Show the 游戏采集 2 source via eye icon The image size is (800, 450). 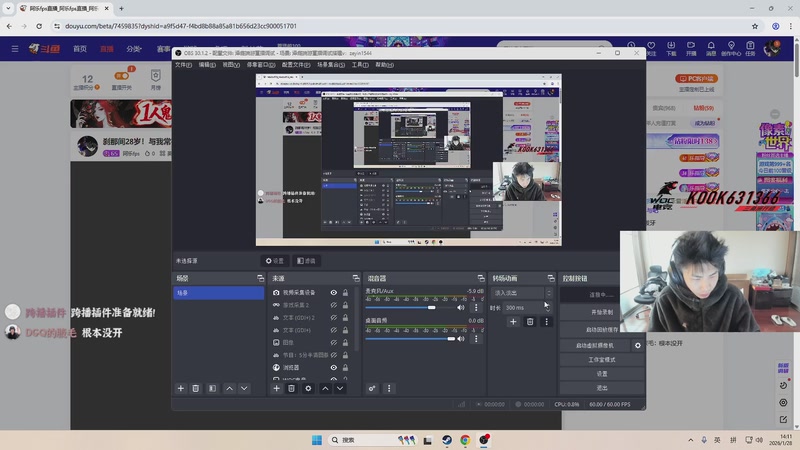coord(333,305)
